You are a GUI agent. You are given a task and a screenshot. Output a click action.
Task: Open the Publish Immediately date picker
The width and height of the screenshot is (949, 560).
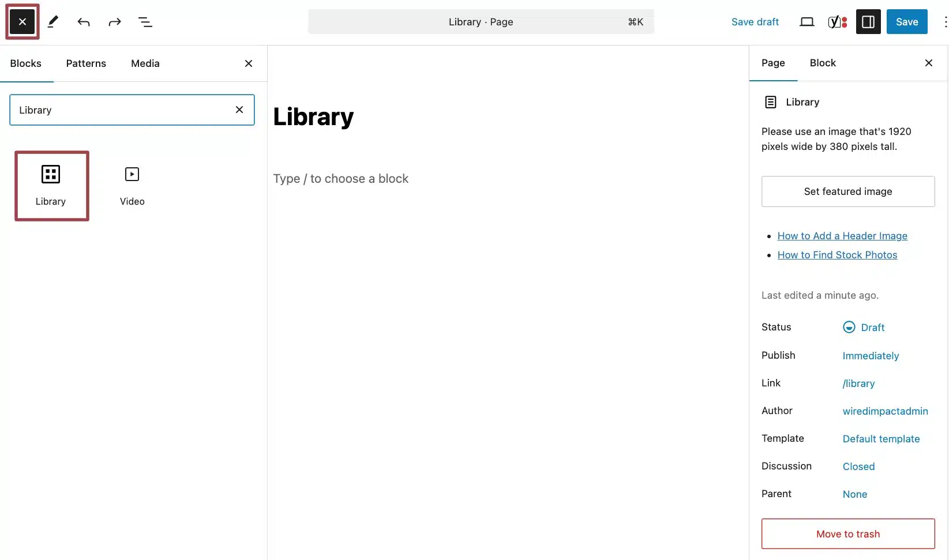871,356
